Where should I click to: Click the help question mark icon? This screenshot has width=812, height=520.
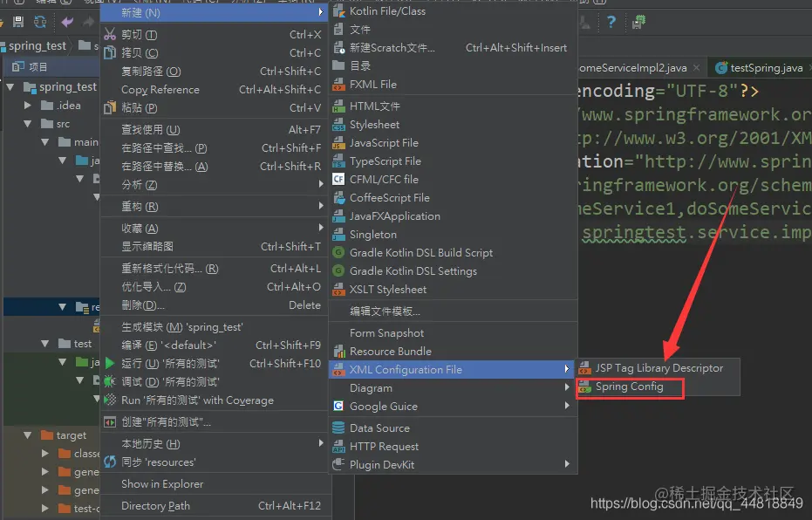[x=611, y=21]
